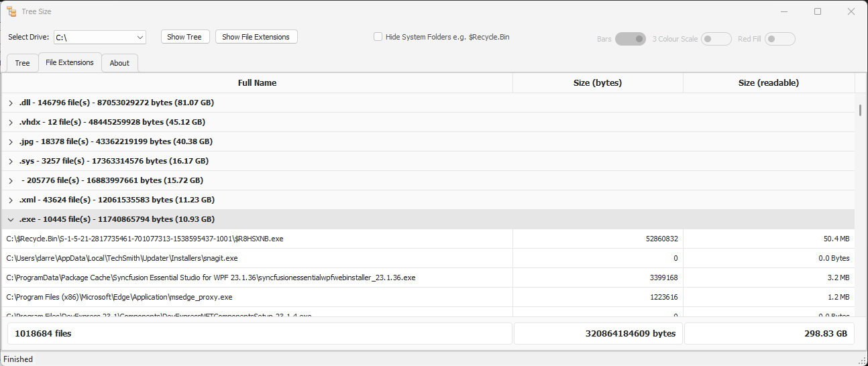Image resolution: width=868 pixels, height=366 pixels.
Task: Sort by the Size (bytes) column header
Action: pyautogui.click(x=597, y=83)
